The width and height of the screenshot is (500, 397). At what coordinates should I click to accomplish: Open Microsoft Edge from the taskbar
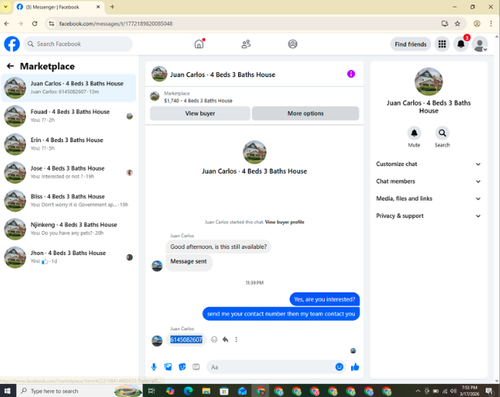[x=188, y=391]
